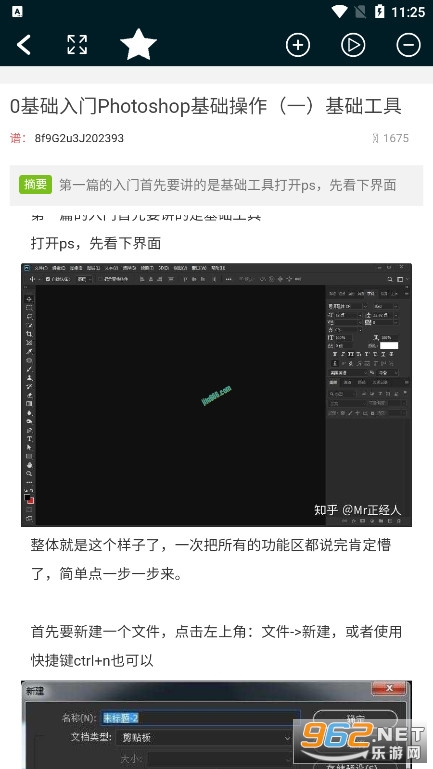
Task: Tap the back arrow in the header
Action: (x=24, y=45)
